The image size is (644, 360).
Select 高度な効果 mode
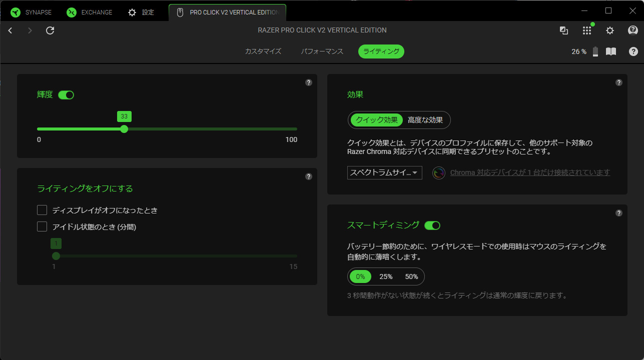[x=425, y=120]
